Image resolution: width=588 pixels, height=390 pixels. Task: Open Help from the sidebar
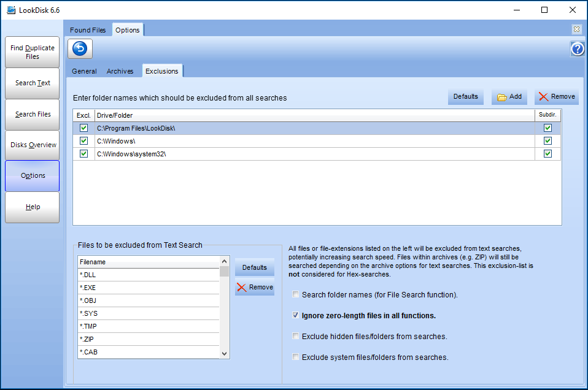pos(33,207)
